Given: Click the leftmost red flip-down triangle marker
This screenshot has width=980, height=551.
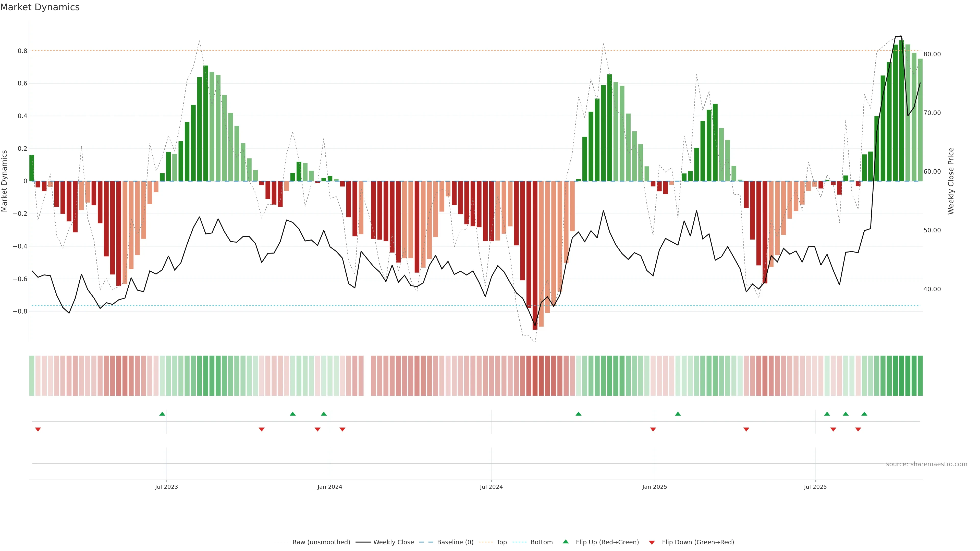Looking at the screenshot, I should (x=38, y=429).
